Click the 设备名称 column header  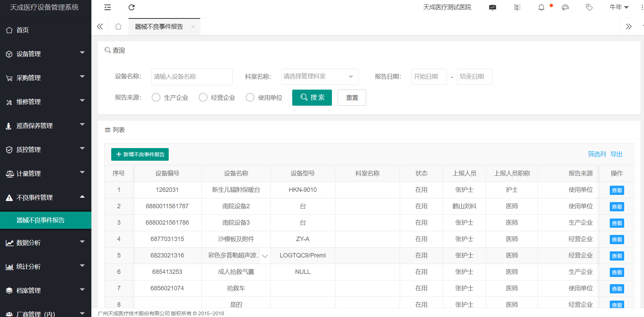click(236, 173)
